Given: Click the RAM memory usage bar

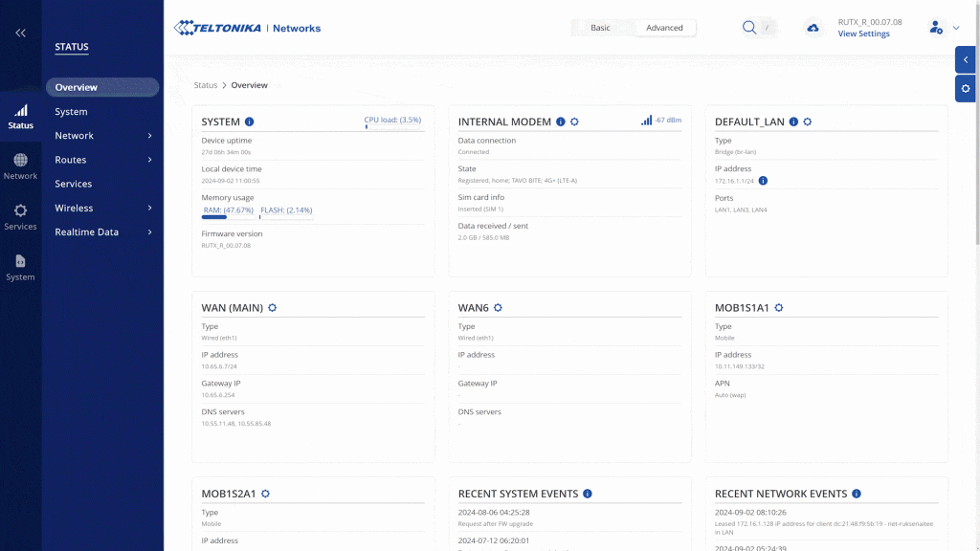Looking at the screenshot, I should point(228,217).
